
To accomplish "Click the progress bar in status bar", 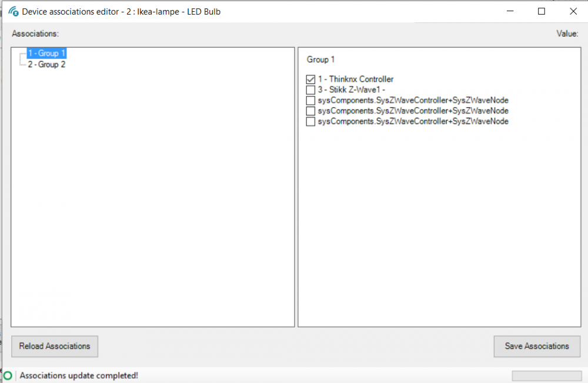I will point(546,375).
